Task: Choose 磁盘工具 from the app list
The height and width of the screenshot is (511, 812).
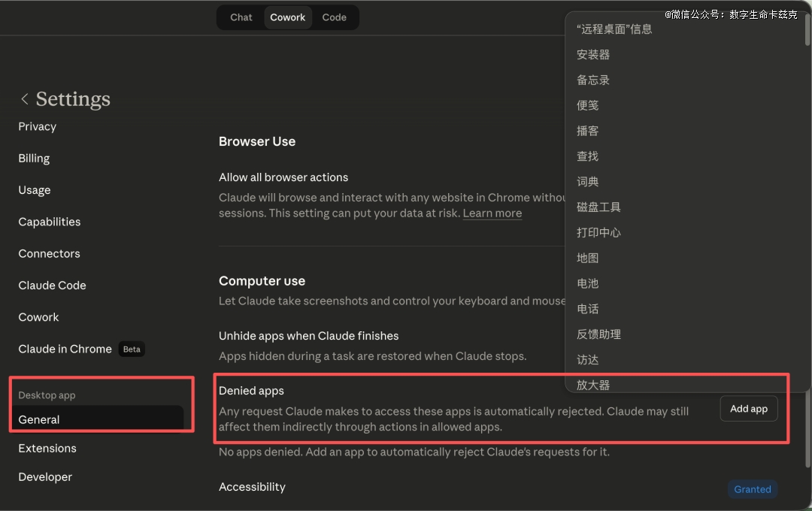Action: [x=598, y=207]
